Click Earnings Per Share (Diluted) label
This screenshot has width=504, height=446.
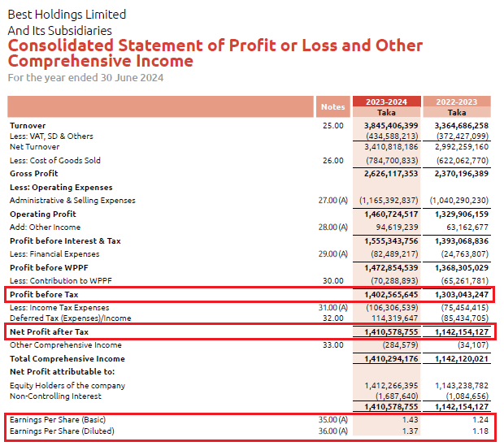[x=63, y=431]
